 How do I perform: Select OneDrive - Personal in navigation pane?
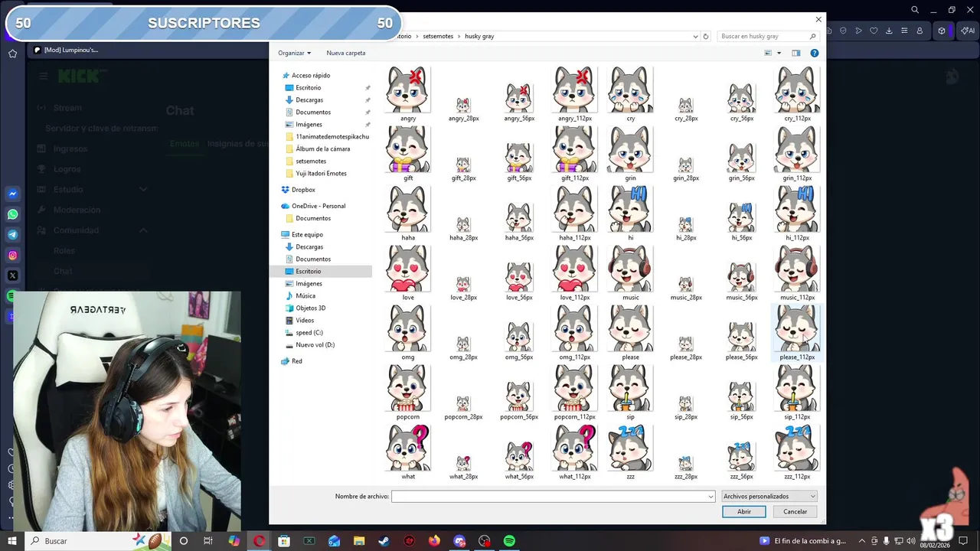[x=318, y=206]
